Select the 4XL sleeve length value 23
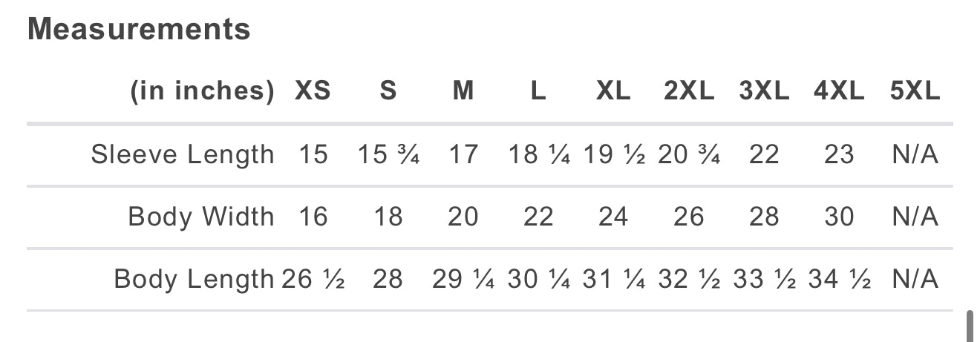The image size is (980, 342). pos(839,154)
